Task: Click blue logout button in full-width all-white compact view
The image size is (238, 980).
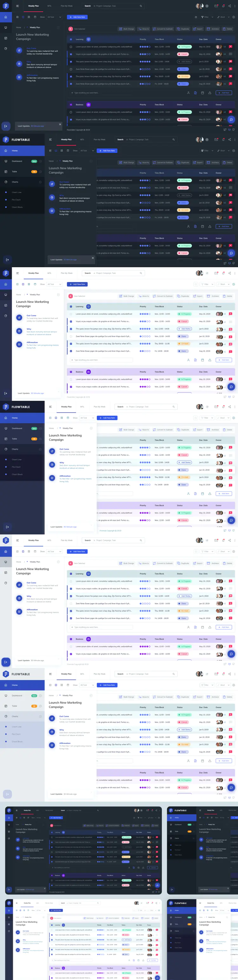Action: click(5, 662)
